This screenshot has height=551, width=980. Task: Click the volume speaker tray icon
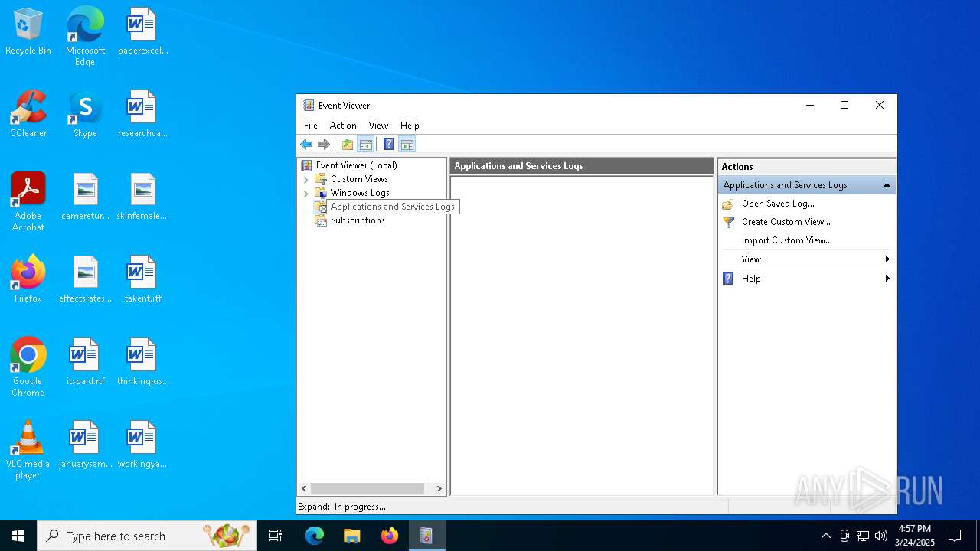881,536
